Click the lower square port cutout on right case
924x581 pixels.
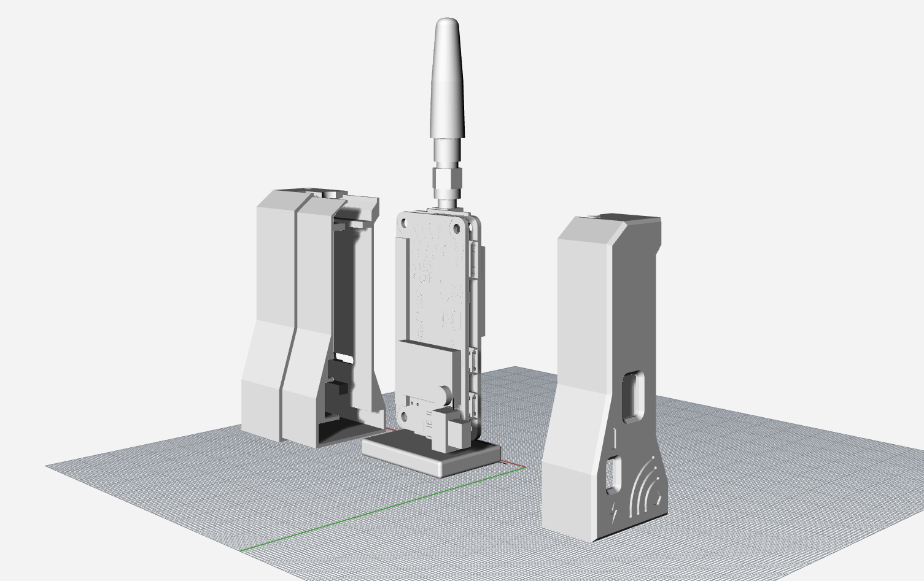613,474
